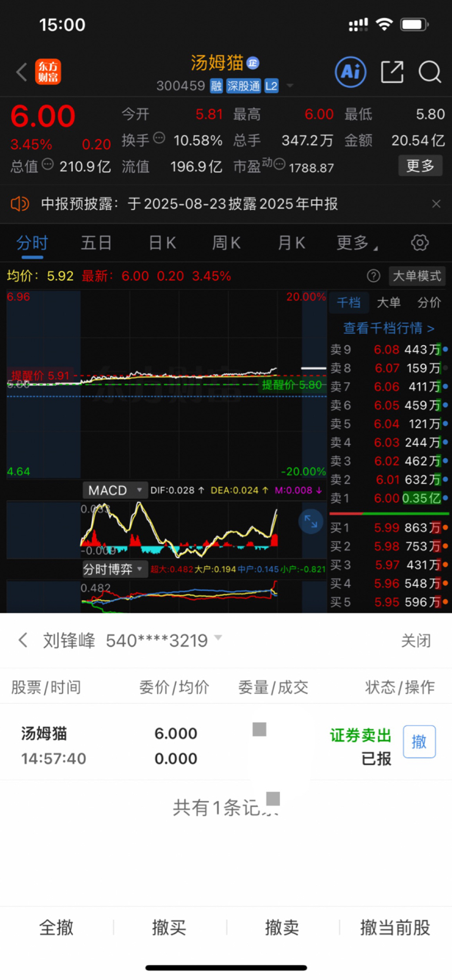Select 买3 row at 5.97
This screenshot has width=452, height=980.
coord(388,565)
